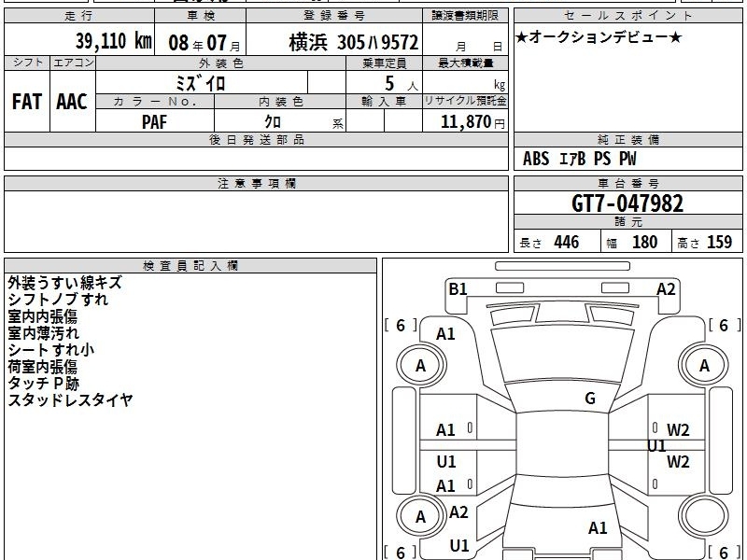Select inspector note 荷室内張傷
This screenshot has width=747, height=560.
[42, 366]
